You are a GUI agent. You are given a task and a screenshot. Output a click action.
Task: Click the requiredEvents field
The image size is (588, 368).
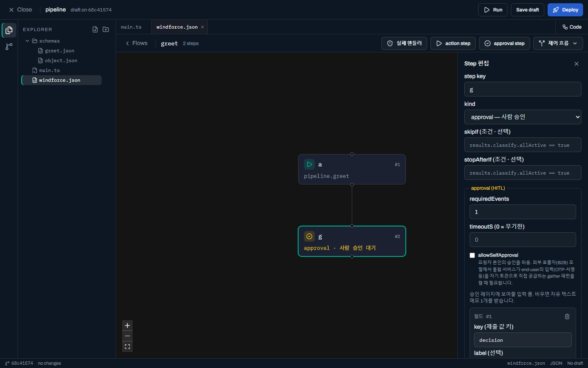523,212
